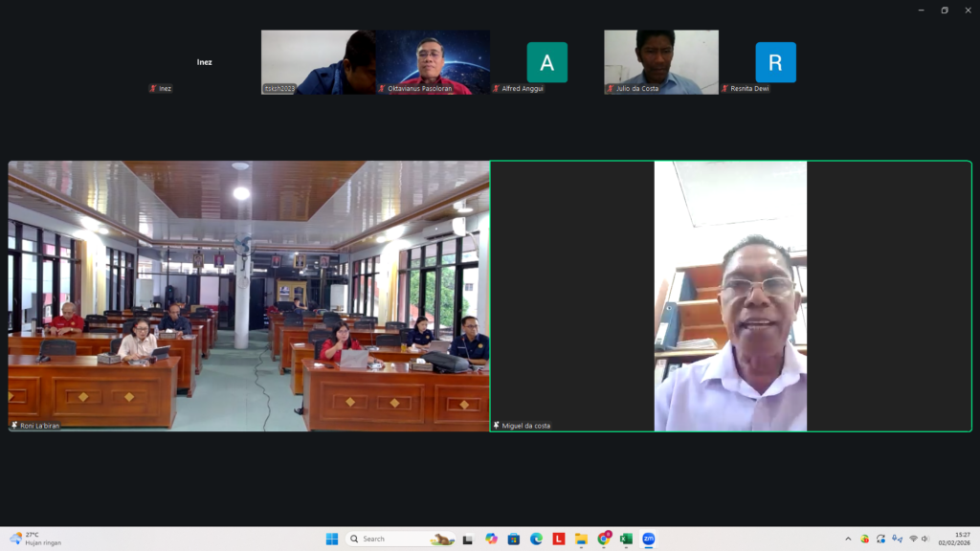Open Microsoft Store from the taskbar
This screenshot has width=980, height=551.
[514, 539]
